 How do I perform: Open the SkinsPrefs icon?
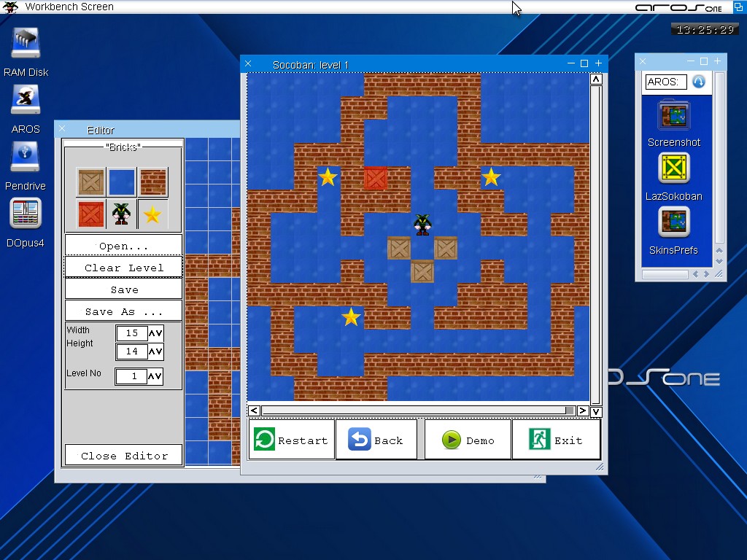click(x=673, y=223)
